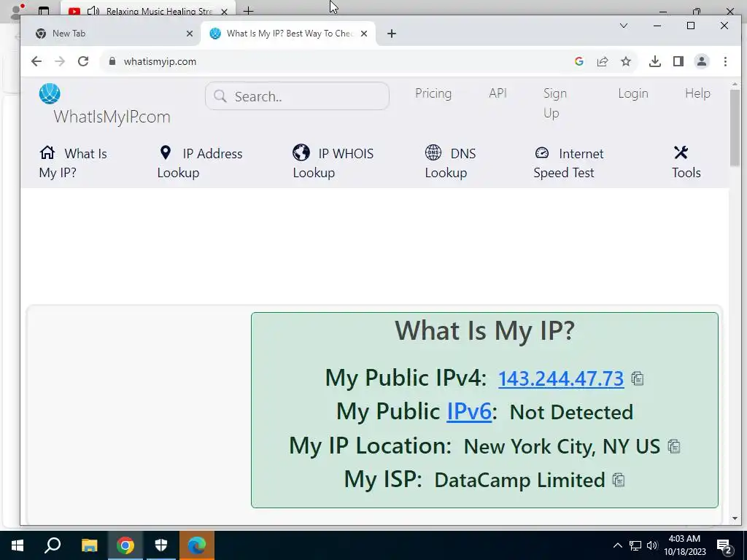Open the Windows Start menu
Image resolution: width=747 pixels, height=560 pixels.
pos(18,545)
